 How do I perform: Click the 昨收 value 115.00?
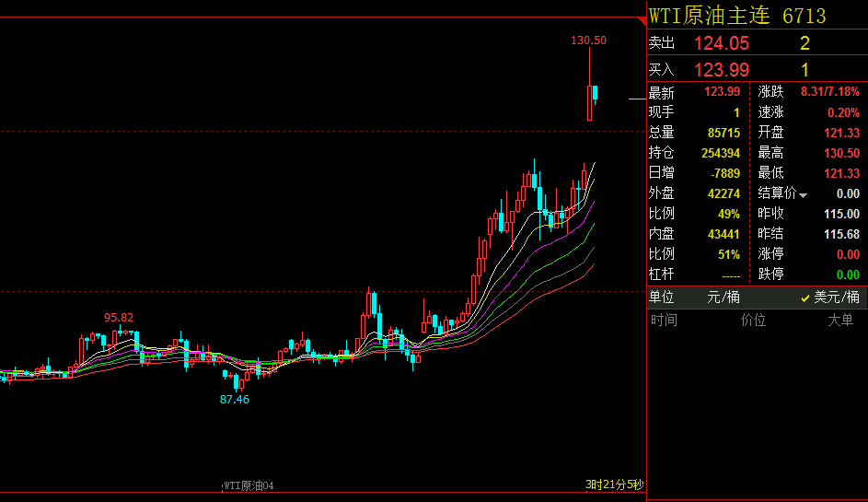[841, 214]
